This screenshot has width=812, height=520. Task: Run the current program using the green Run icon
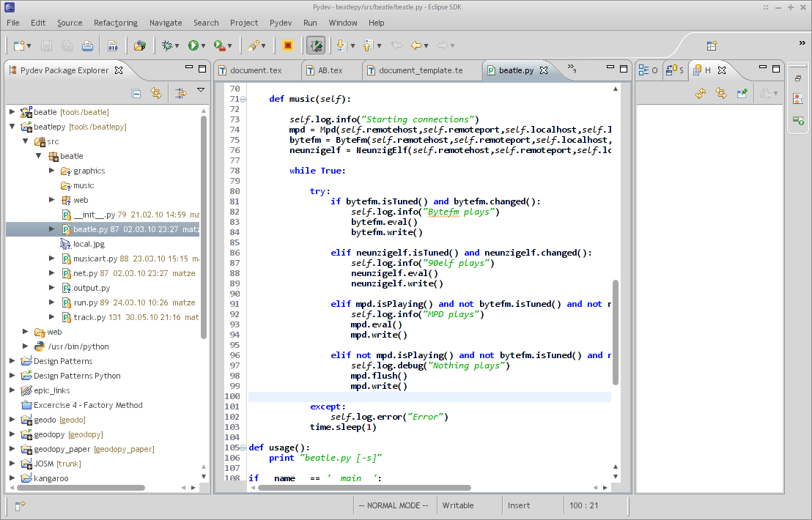click(x=193, y=45)
